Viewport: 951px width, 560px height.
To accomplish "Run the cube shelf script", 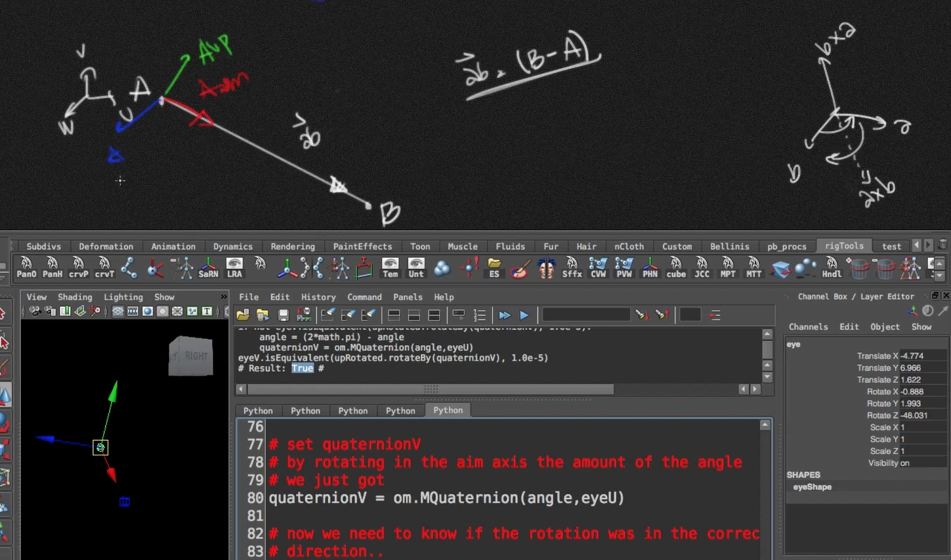I will [x=676, y=268].
